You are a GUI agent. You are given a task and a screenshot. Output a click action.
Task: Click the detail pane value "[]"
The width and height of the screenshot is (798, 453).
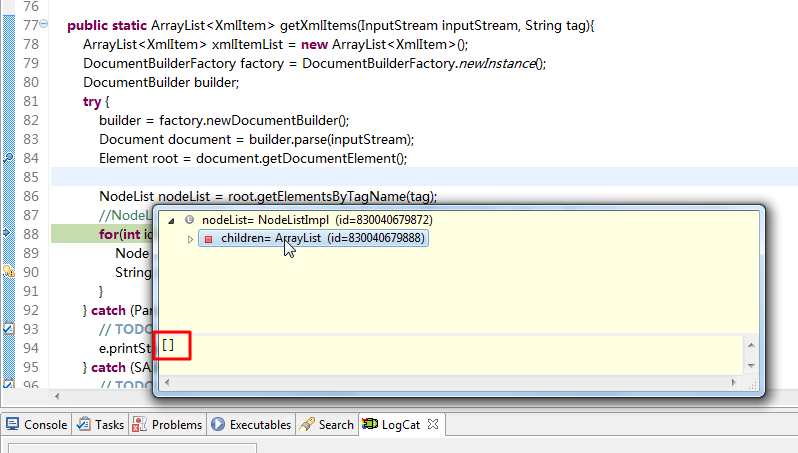[x=168, y=345]
